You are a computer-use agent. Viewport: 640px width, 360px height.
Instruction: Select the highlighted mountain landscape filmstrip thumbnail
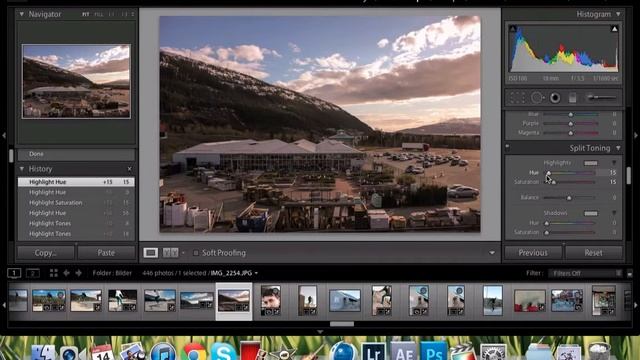(x=233, y=301)
